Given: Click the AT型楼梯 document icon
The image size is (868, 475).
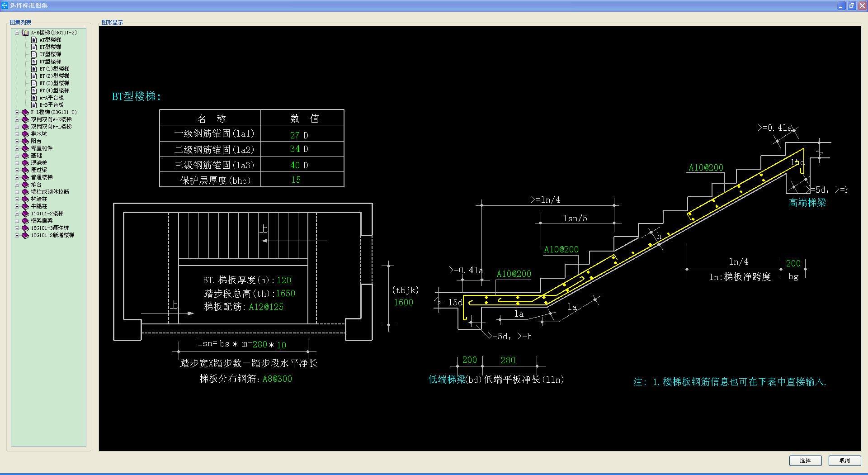Looking at the screenshot, I should point(34,40).
